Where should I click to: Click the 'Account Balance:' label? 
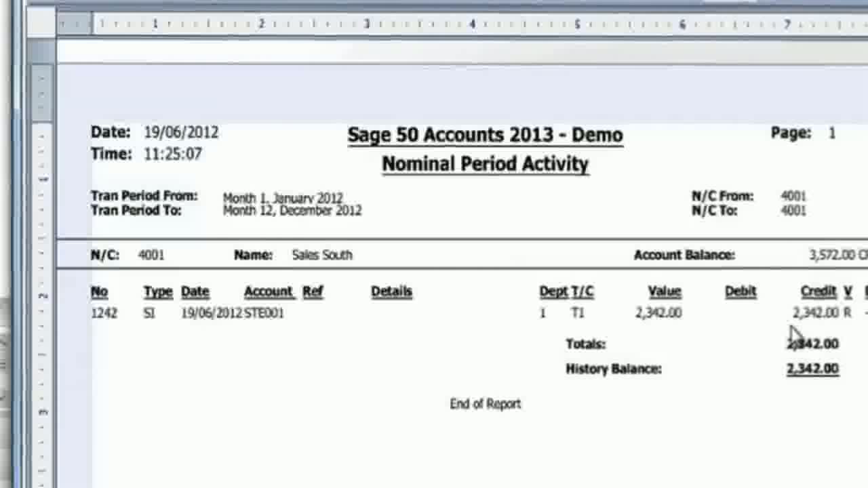(x=684, y=255)
